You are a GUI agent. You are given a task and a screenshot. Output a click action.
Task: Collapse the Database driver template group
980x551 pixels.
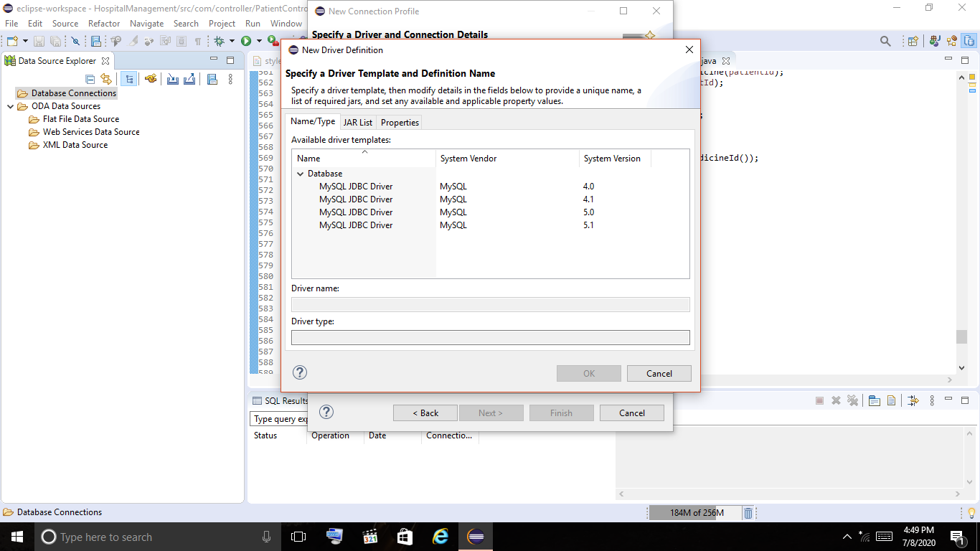coord(301,174)
